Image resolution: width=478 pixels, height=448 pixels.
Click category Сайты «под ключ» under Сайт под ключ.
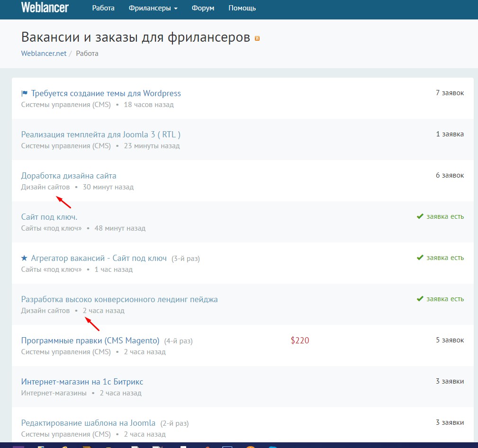(x=51, y=228)
